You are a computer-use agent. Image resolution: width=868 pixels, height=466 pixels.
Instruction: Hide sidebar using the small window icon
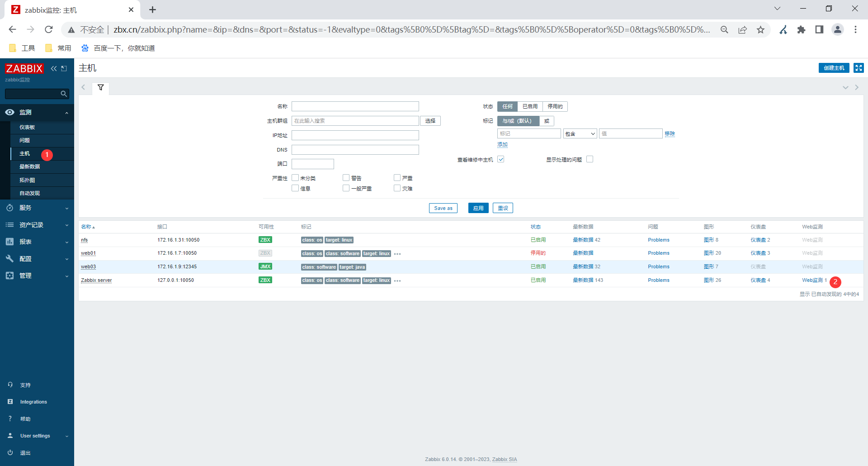pos(64,68)
